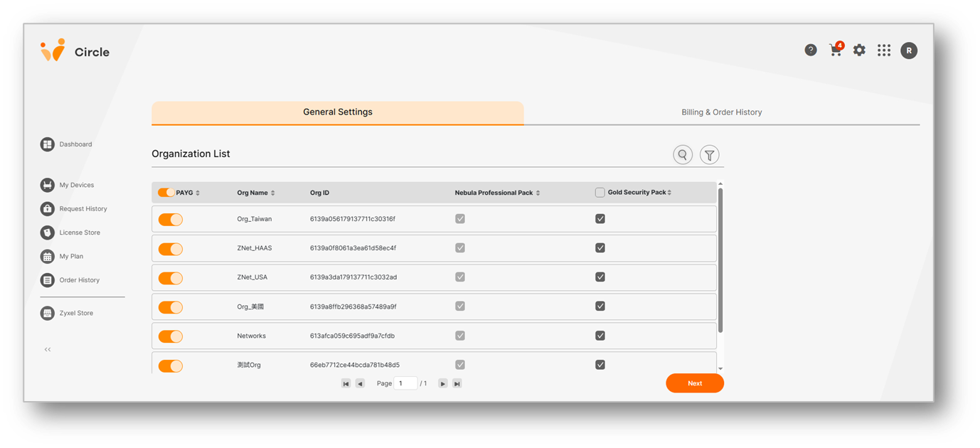Go to previous page arrow
This screenshot has width=980, height=448.
pos(360,383)
